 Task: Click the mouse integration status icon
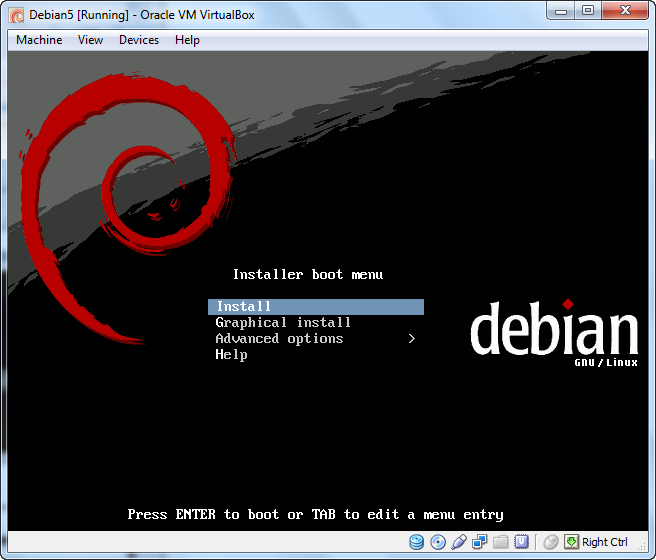(551, 542)
